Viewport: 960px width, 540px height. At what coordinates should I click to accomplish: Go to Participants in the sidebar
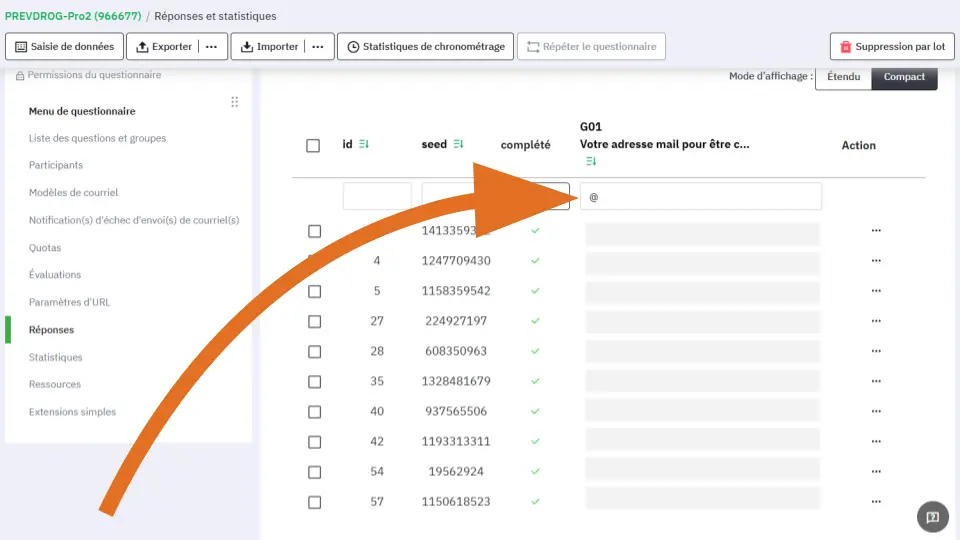click(x=56, y=165)
